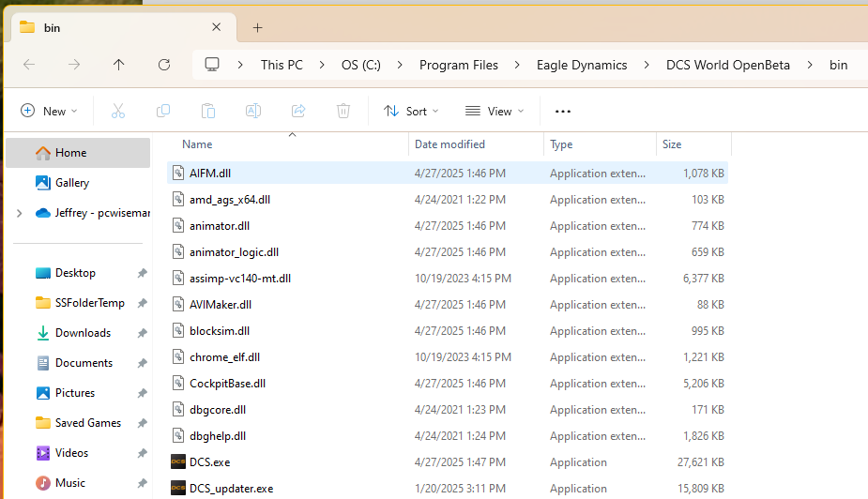Open the View dropdown menu
The image size is (868, 499).
[495, 112]
